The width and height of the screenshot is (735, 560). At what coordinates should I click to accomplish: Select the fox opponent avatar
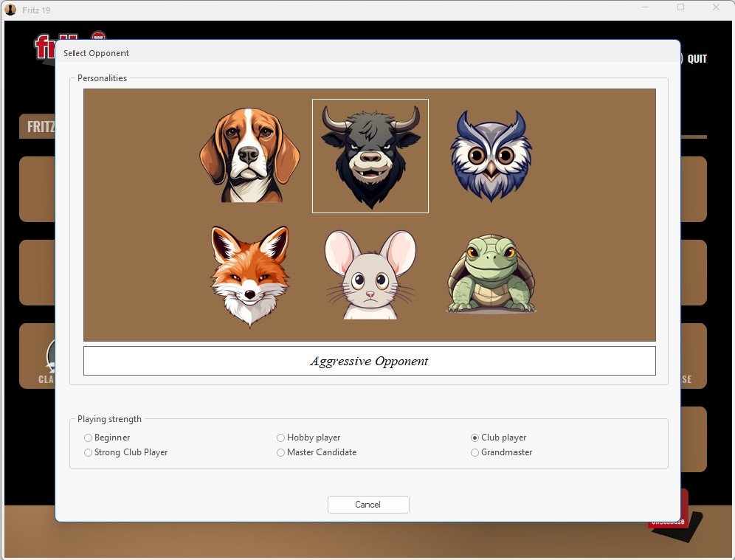click(249, 274)
